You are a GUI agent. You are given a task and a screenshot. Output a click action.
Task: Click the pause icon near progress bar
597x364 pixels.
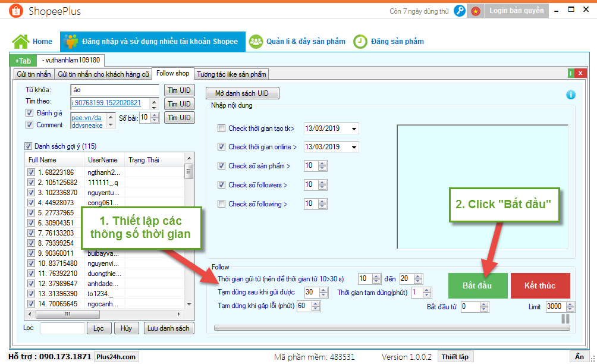[x=565, y=319]
